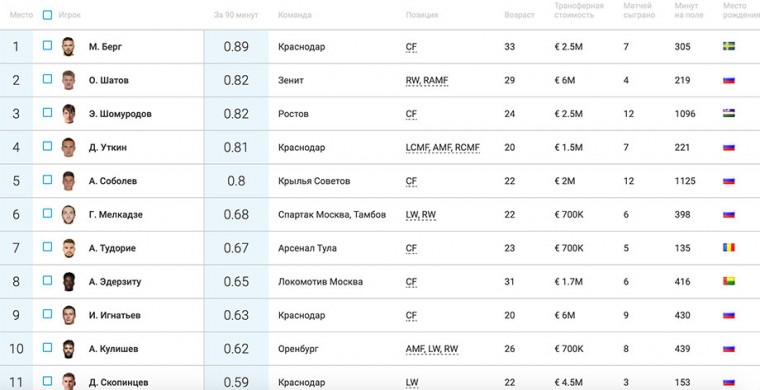Click А. Эдерзиту's avatar photo
The image size is (760, 390).
coord(68,281)
